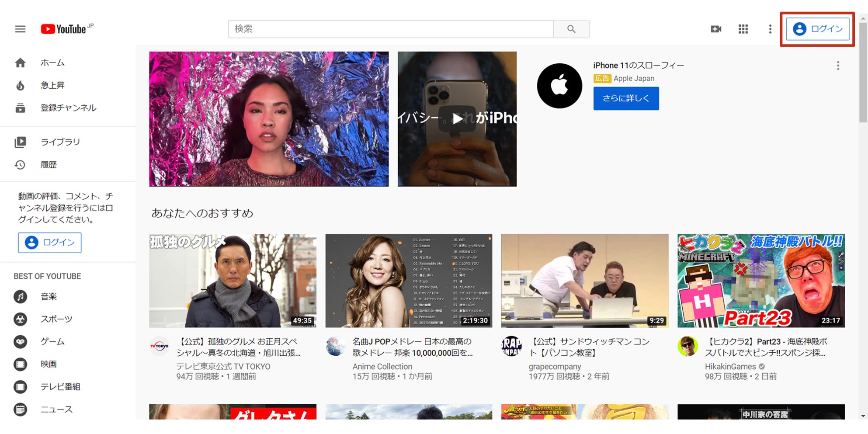Click 孤独のグルメ お正月スペシャル title
868x434 pixels.
[x=239, y=347]
